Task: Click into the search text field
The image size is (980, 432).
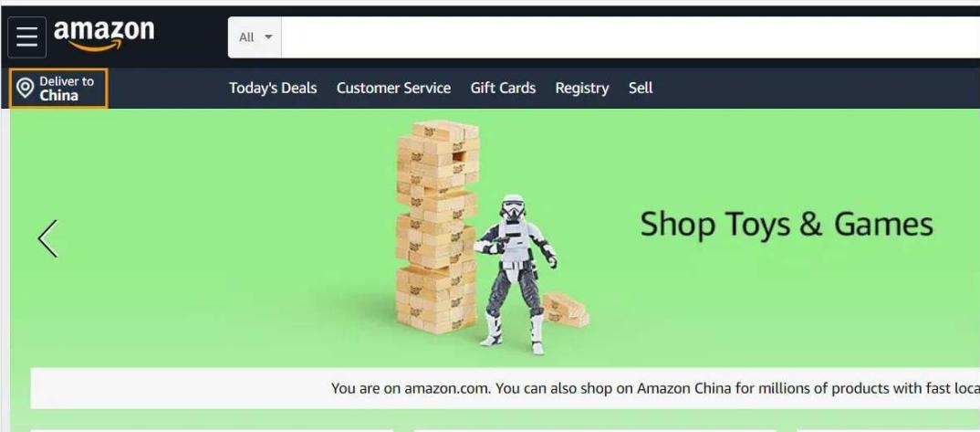Action: point(631,37)
